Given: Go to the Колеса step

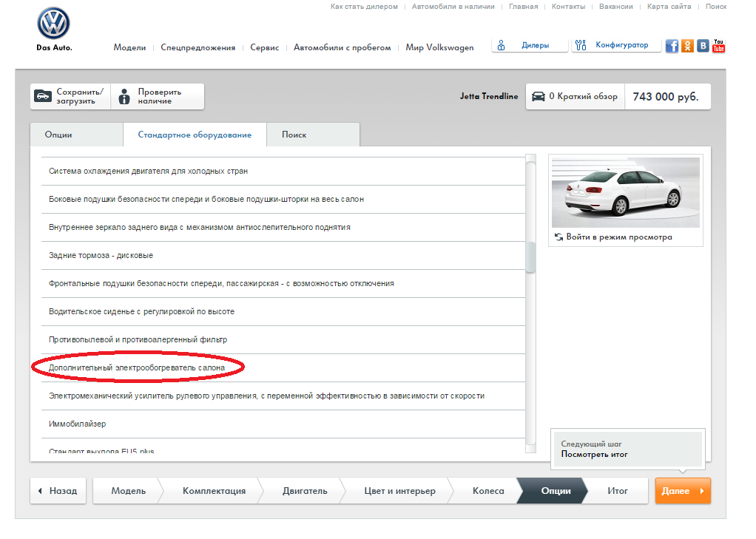Looking at the screenshot, I should pos(488,491).
